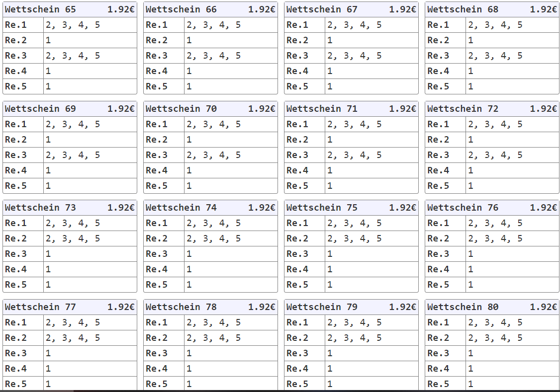Select Re.1 row in Wettschein 78
Screen dimensions: 560x392
click(210, 322)
